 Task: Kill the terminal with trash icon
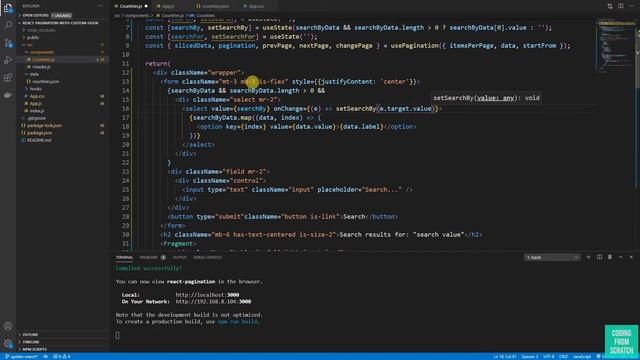pyautogui.click(x=610, y=257)
